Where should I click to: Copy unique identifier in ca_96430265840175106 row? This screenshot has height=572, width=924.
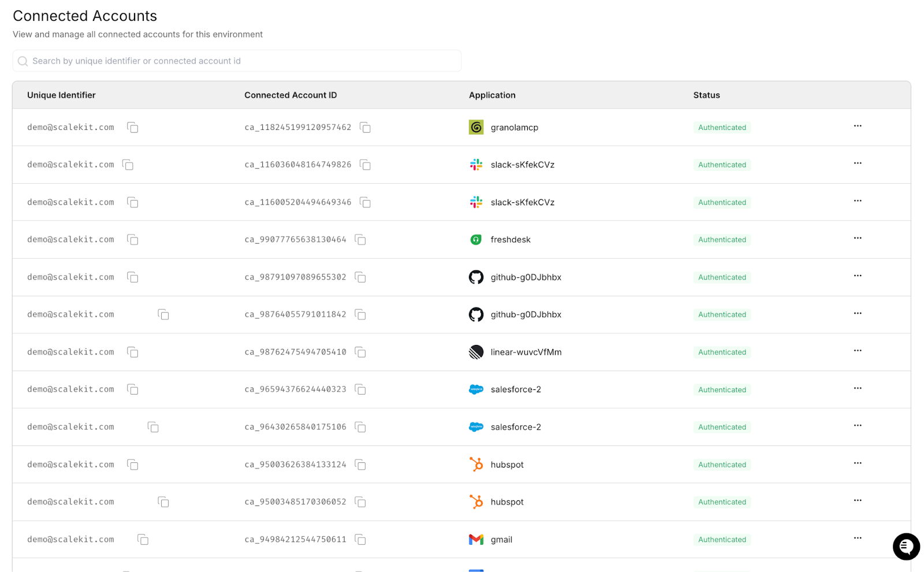pos(153,427)
